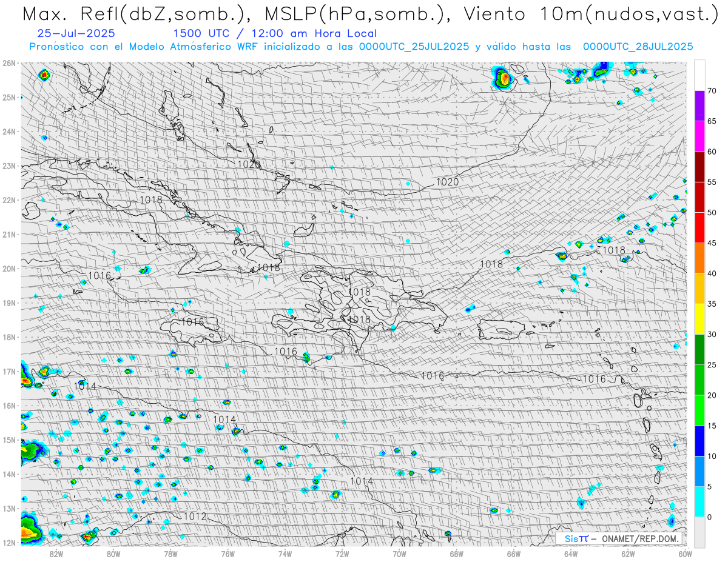Click the longitude axis label '62W'
The image size is (728, 562).
pyautogui.click(x=628, y=554)
